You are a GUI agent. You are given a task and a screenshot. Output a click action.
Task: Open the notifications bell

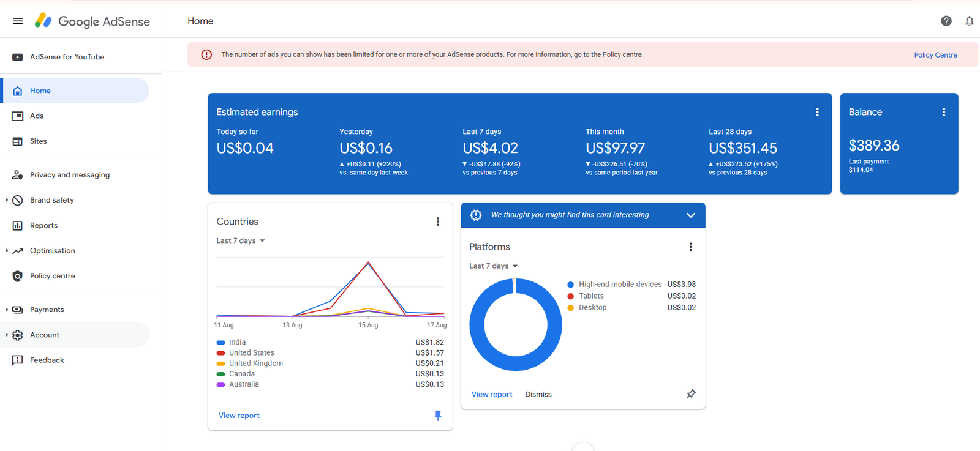pos(970,21)
